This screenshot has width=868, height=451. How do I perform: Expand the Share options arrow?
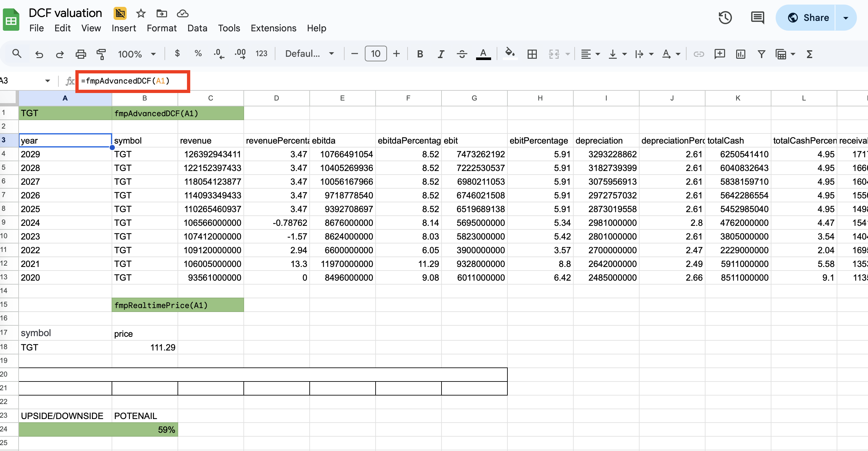[846, 18]
